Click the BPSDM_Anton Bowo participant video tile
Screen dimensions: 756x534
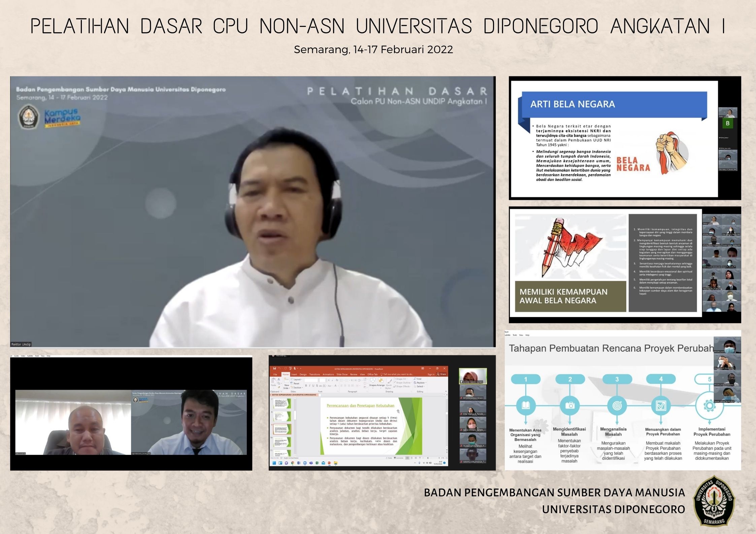(473, 392)
